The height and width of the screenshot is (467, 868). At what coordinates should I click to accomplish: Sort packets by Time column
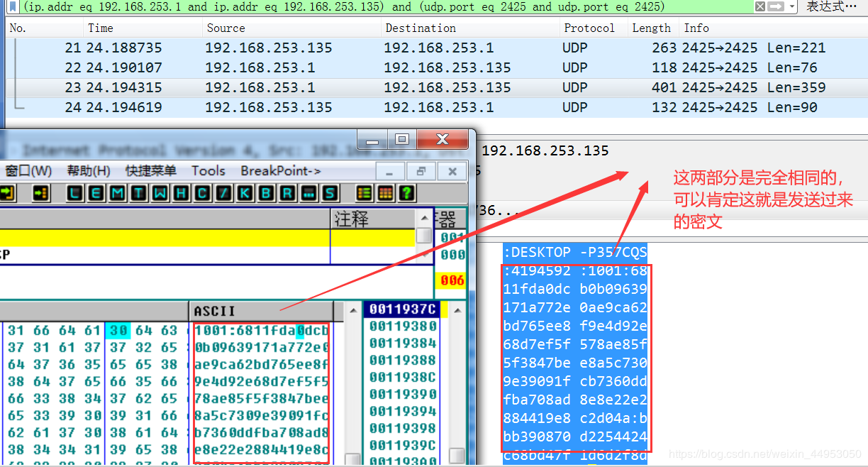pos(142,28)
